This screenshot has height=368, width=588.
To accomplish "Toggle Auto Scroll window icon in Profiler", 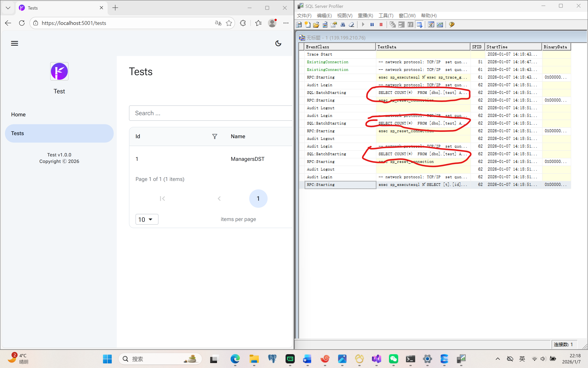I will click(419, 25).
